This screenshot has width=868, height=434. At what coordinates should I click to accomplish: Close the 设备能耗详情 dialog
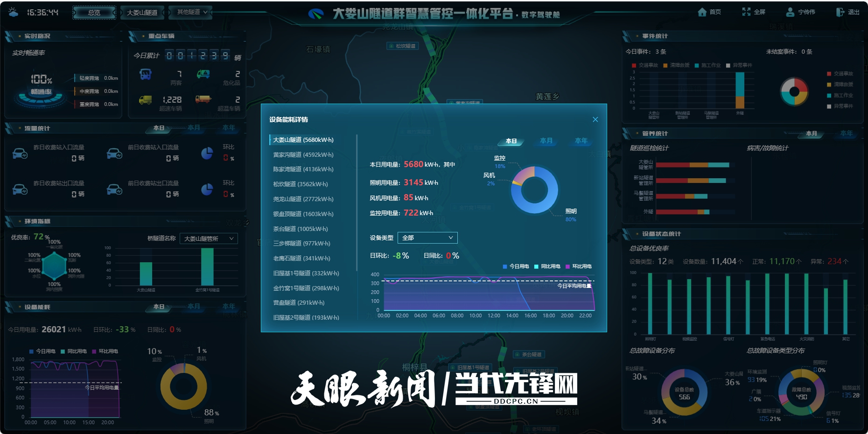click(x=595, y=119)
